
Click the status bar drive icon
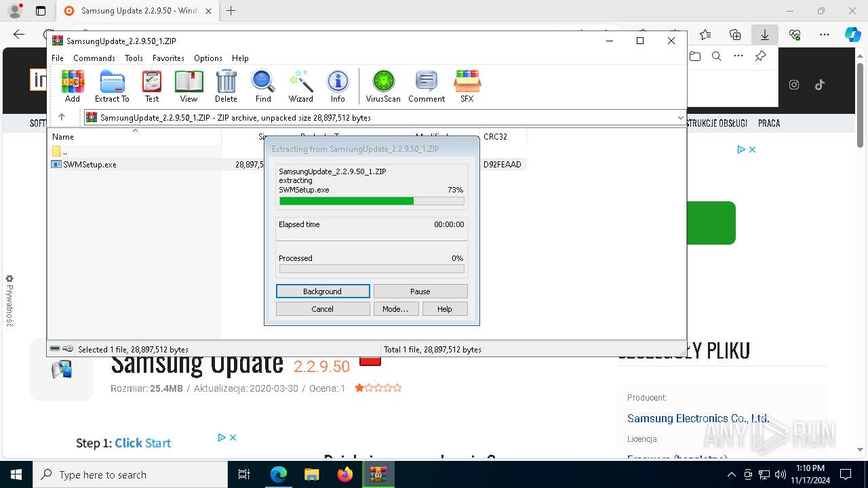tap(55, 349)
